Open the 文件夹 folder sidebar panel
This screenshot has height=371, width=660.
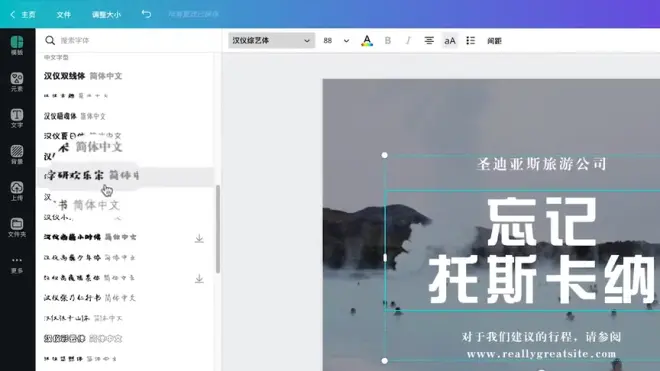pos(17,227)
